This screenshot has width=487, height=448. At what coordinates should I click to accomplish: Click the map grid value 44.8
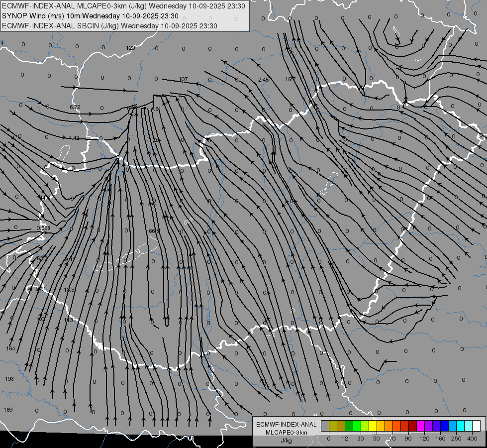coord(44,198)
